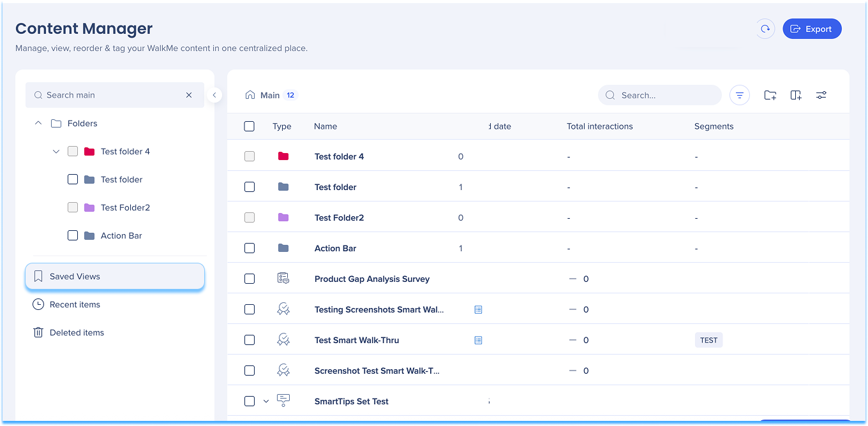
Task: Collapse Test folder 4 in sidebar tree
Action: click(x=56, y=151)
